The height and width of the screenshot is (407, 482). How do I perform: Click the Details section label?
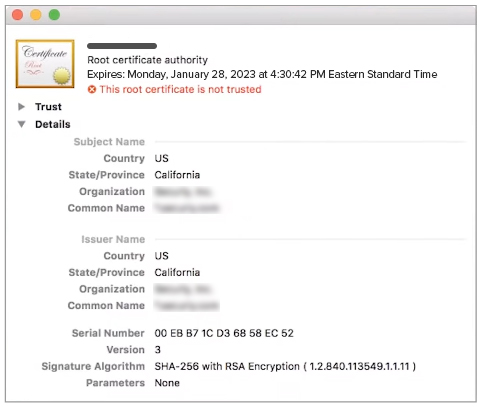coord(53,124)
